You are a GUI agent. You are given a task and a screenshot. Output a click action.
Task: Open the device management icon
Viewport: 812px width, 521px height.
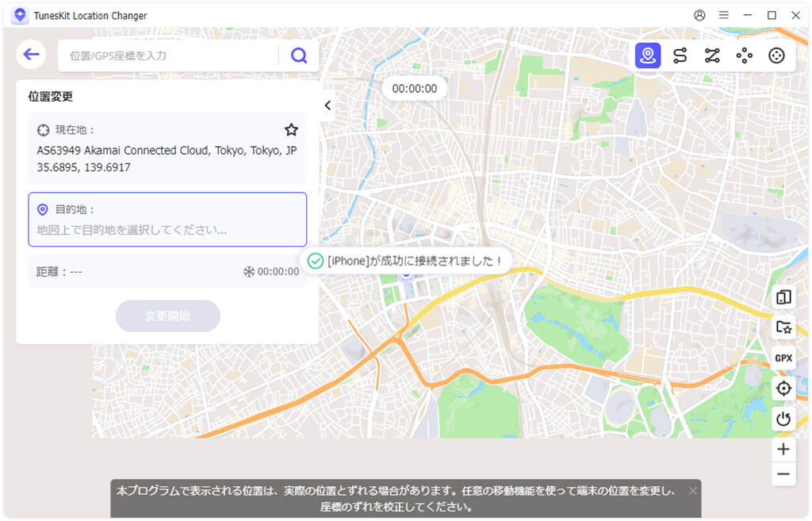(x=783, y=297)
